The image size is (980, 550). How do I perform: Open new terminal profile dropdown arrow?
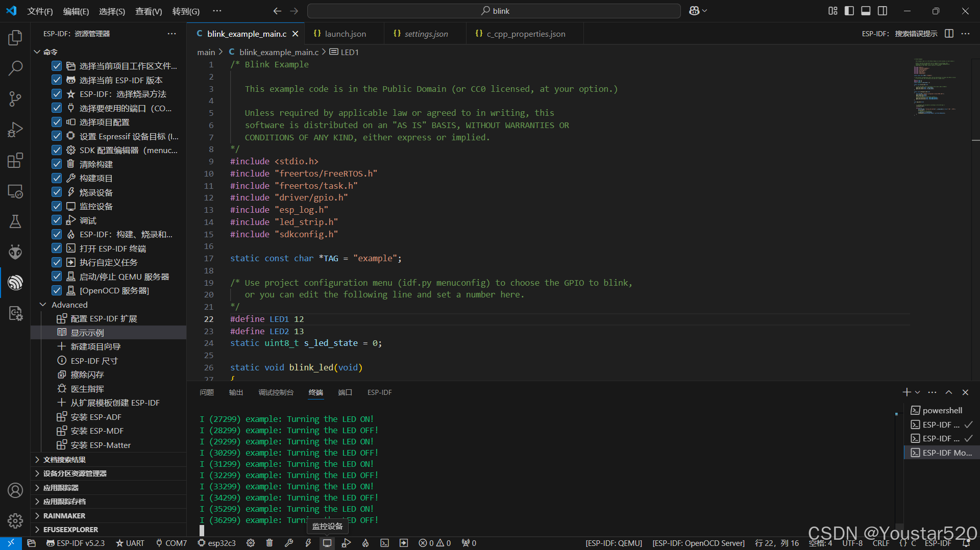click(x=918, y=392)
